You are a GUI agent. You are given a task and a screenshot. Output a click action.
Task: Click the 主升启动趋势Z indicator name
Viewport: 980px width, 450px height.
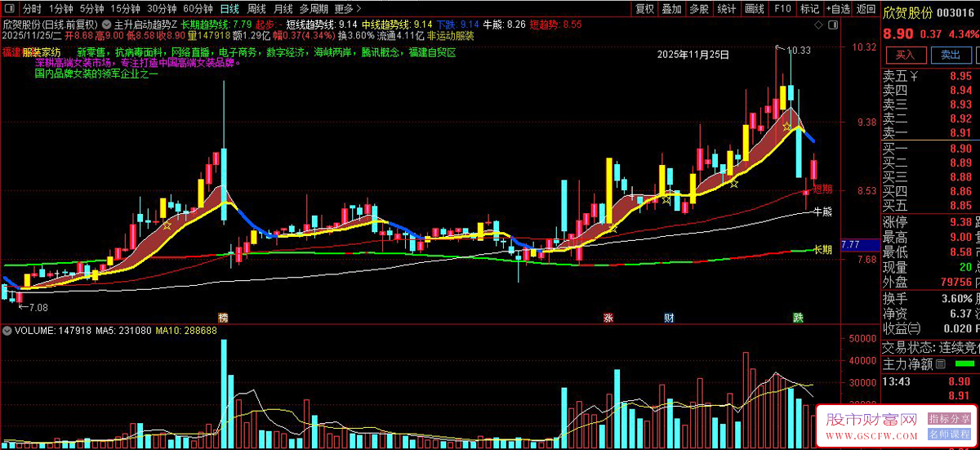145,25
